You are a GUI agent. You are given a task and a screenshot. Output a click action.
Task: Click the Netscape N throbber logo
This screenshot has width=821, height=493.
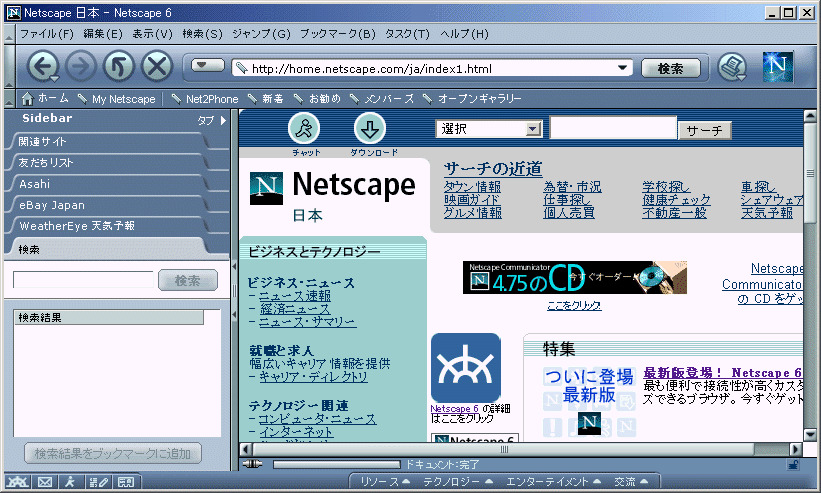pyautogui.click(x=778, y=66)
